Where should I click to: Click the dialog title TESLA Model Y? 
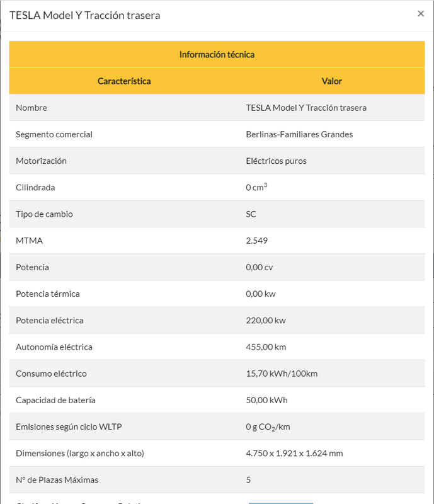click(x=85, y=15)
